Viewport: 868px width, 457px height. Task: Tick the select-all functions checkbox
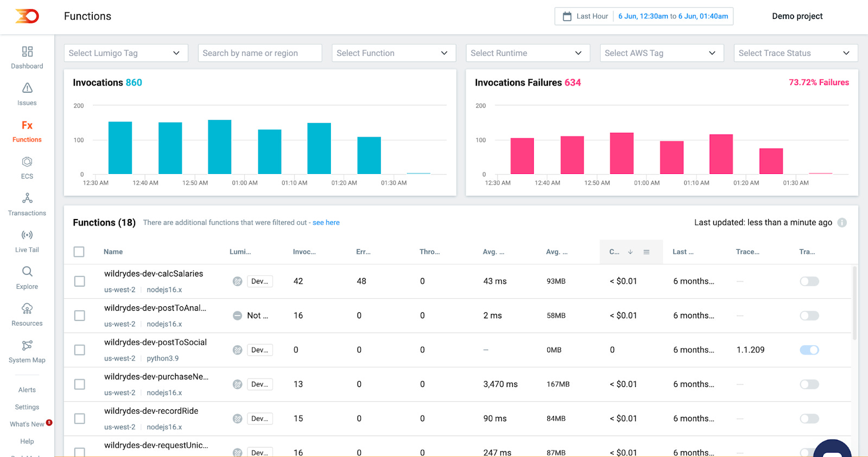[79, 252]
